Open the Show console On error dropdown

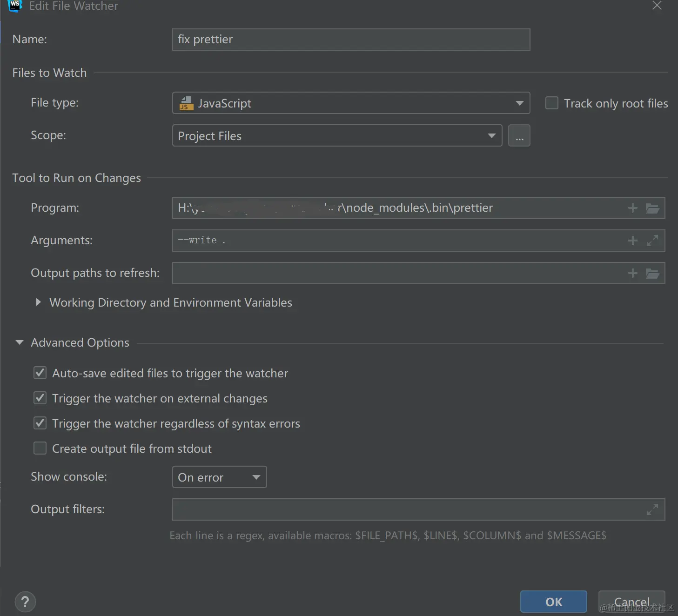coord(219,477)
